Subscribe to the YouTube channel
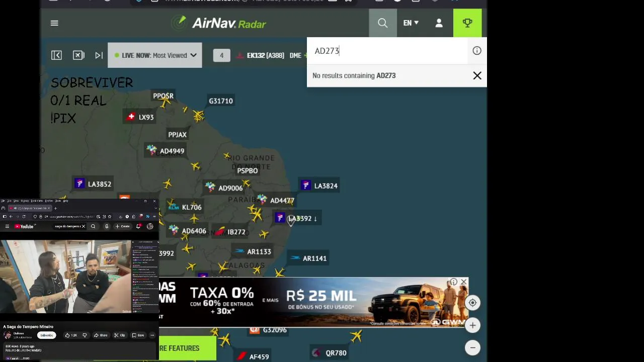The width and height of the screenshot is (644, 362). click(46, 335)
